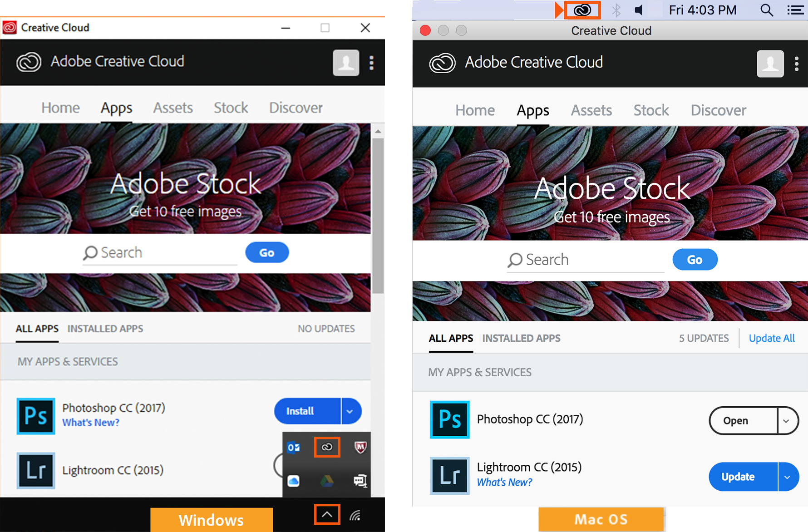The width and height of the screenshot is (808, 532).
Task: Click the Lightroom CC (2015) name in Windows window
Action: tap(113, 470)
